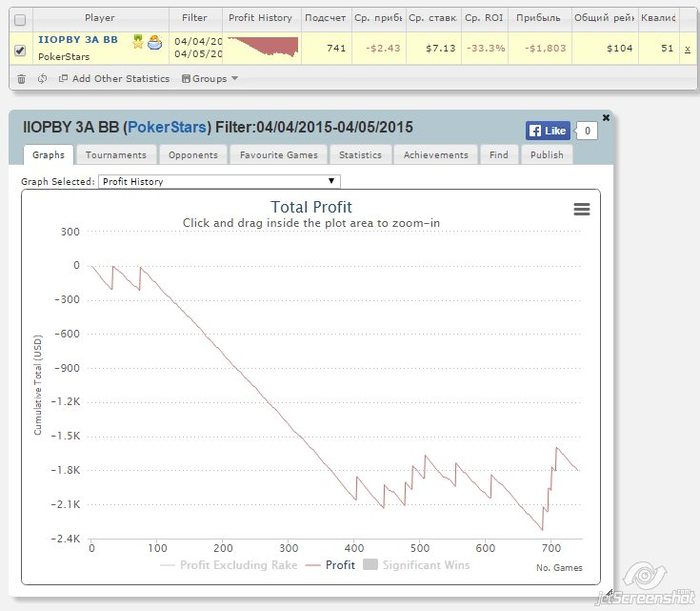
Task: Click the -$2.43 average profit value
Action: [383, 48]
